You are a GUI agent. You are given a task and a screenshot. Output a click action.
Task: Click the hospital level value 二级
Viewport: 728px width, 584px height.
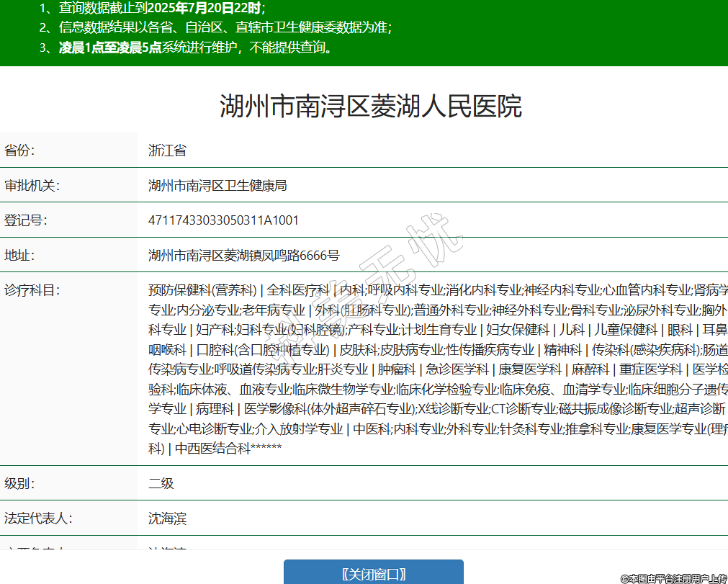(x=161, y=483)
